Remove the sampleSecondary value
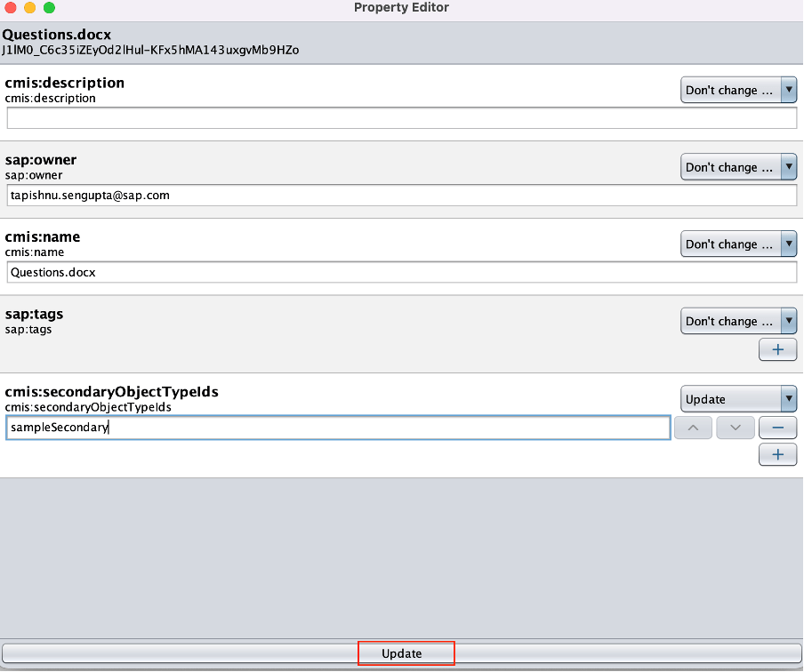 click(777, 428)
